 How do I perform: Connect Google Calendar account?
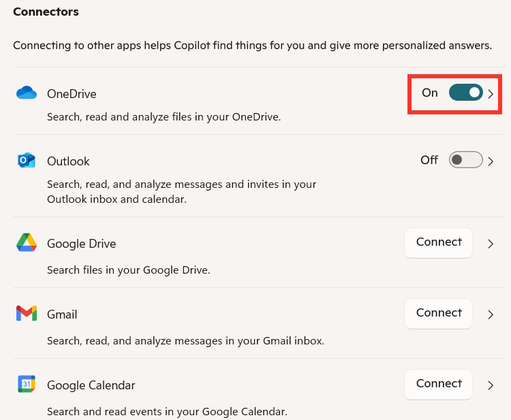tap(439, 384)
